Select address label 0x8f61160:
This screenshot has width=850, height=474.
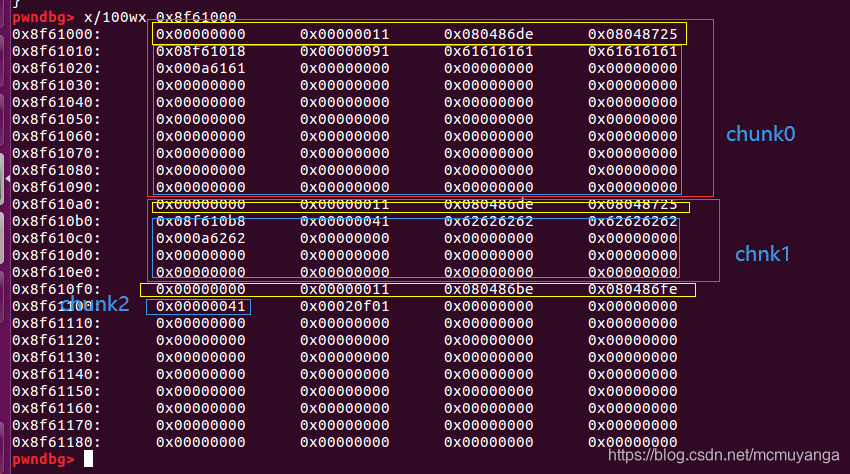click(x=56, y=408)
